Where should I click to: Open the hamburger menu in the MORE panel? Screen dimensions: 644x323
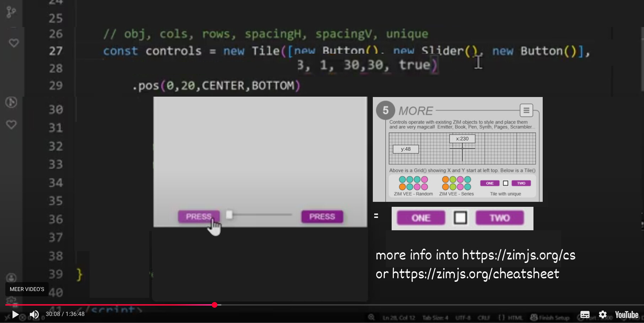point(526,111)
